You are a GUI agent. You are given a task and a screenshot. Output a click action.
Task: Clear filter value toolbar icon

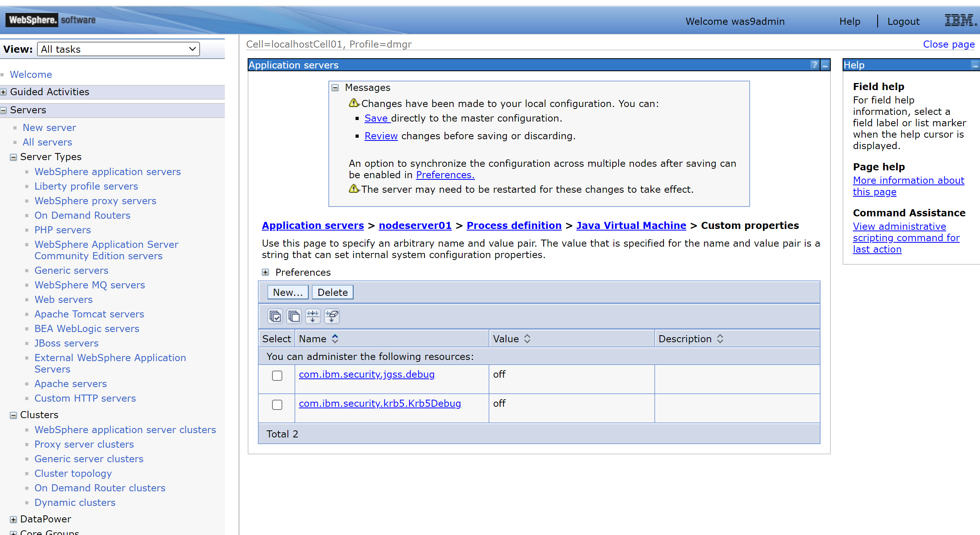pyautogui.click(x=332, y=316)
